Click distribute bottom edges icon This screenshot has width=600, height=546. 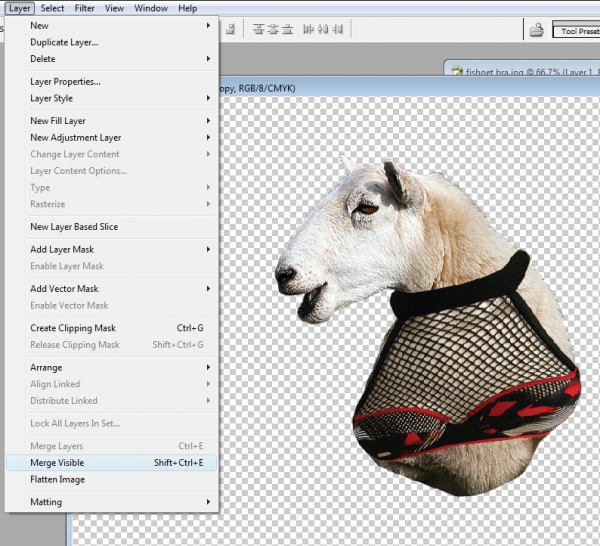[287, 29]
